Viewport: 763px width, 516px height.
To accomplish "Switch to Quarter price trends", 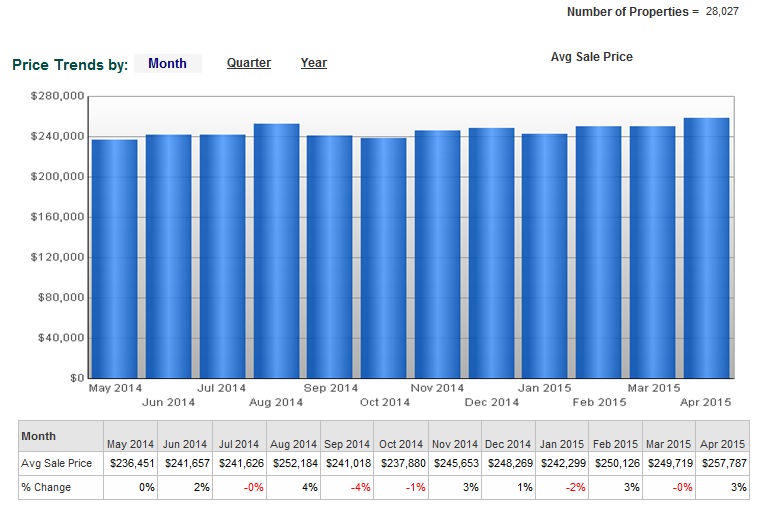I will pos(248,63).
